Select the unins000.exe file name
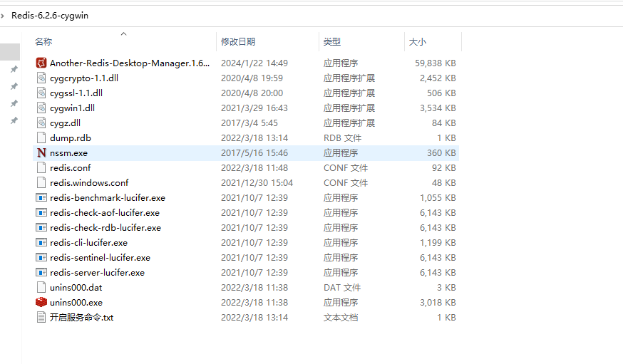 point(76,303)
